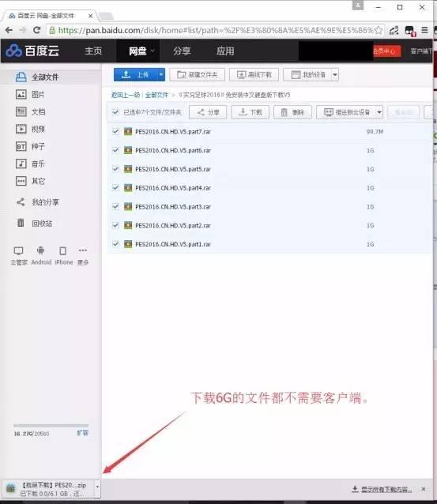Open 我的分享 in sidebar
The width and height of the screenshot is (437, 504).
(38, 202)
